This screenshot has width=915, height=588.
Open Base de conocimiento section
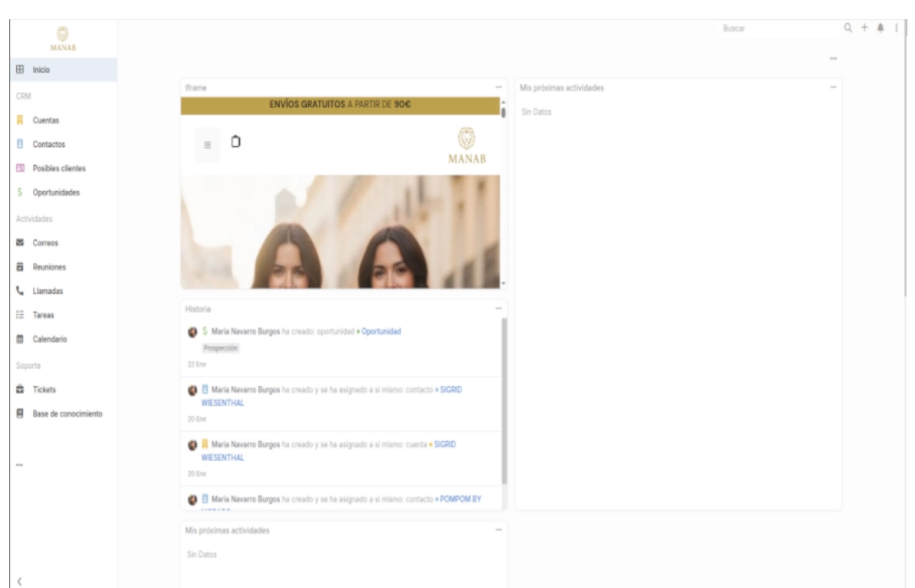(68, 414)
